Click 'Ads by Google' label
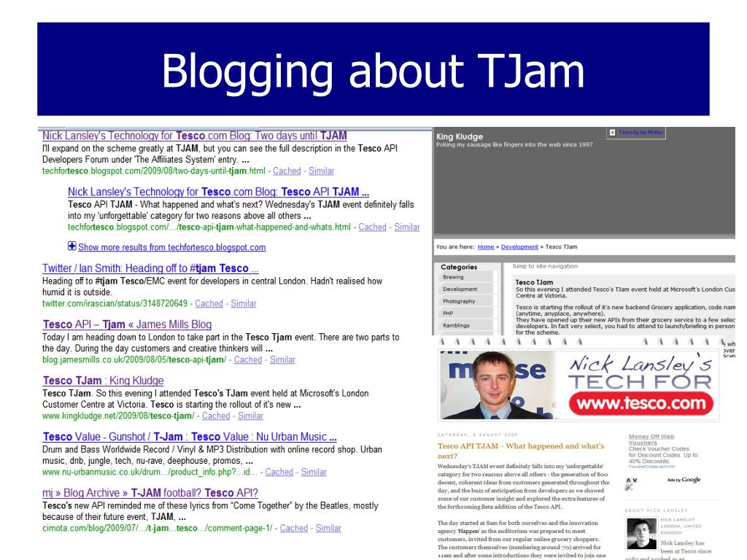The image size is (747, 560). point(684,480)
